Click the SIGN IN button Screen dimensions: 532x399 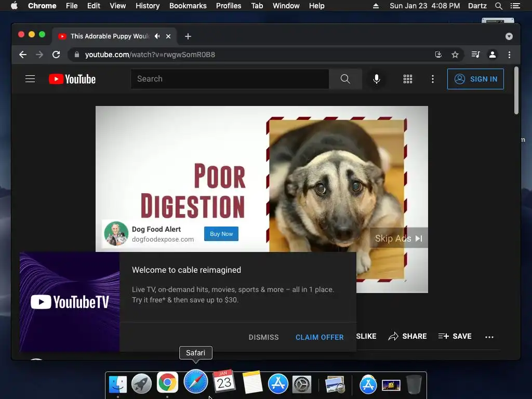click(475, 79)
